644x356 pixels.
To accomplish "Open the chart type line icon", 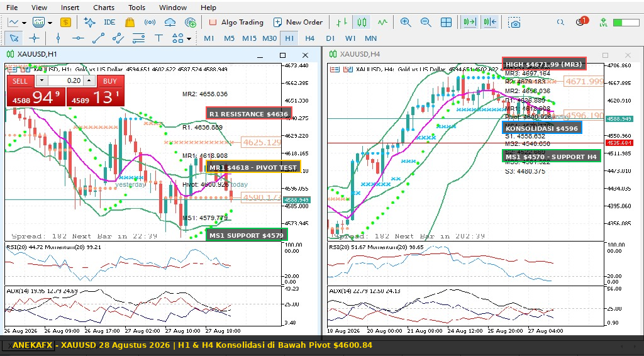I will click(14, 22).
